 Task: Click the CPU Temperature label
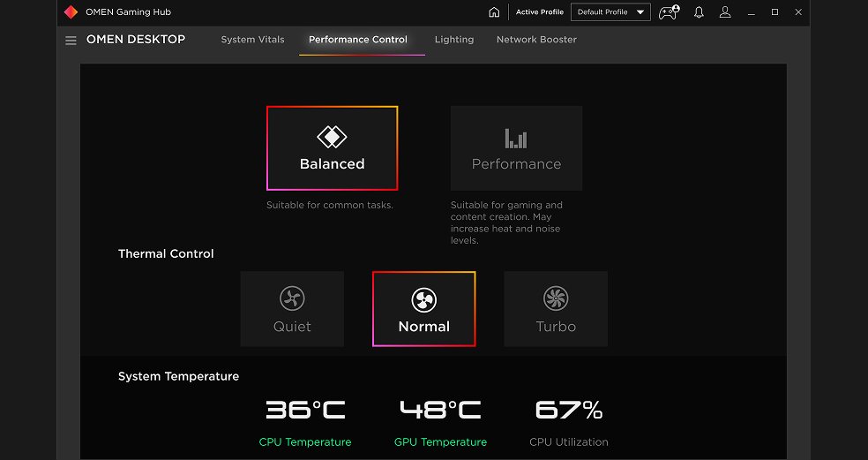tap(305, 441)
